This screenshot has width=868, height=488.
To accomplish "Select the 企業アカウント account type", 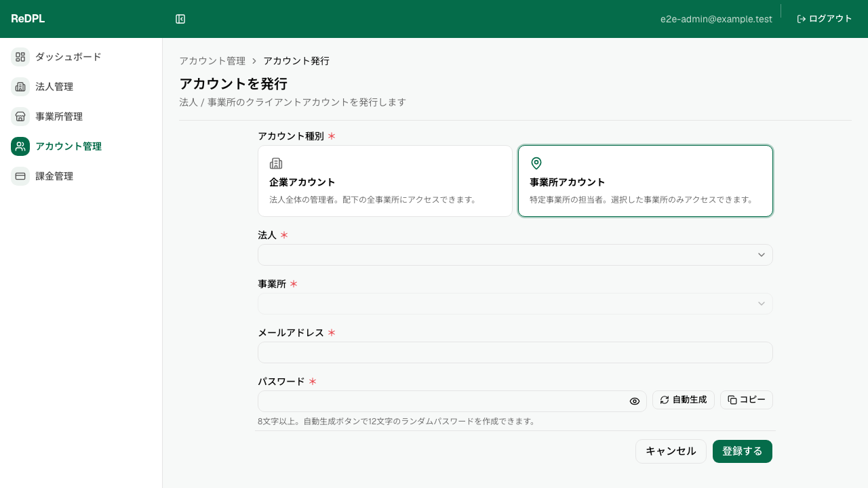I will [385, 181].
